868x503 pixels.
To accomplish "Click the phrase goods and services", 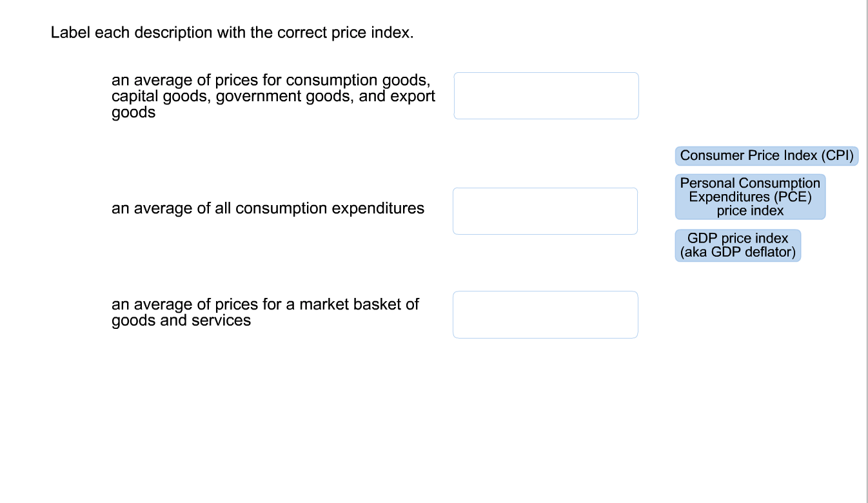I will [x=181, y=321].
